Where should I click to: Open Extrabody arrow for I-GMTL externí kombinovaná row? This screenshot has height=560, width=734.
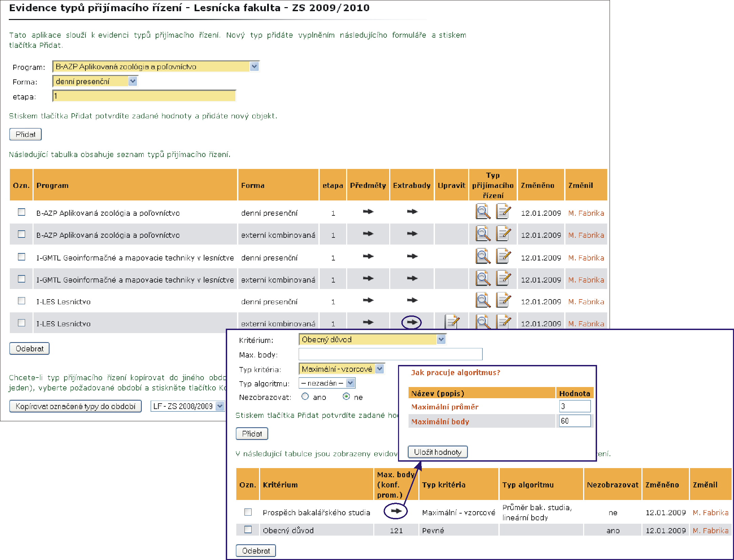[x=412, y=278]
